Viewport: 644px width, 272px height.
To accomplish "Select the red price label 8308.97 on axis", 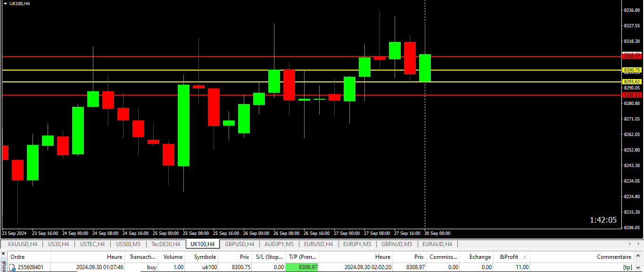I will point(632,56).
